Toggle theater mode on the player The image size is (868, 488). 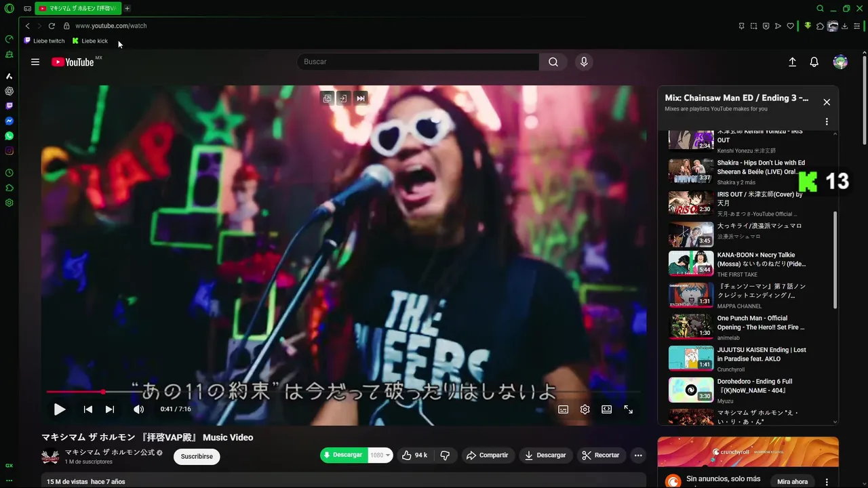coord(606,409)
